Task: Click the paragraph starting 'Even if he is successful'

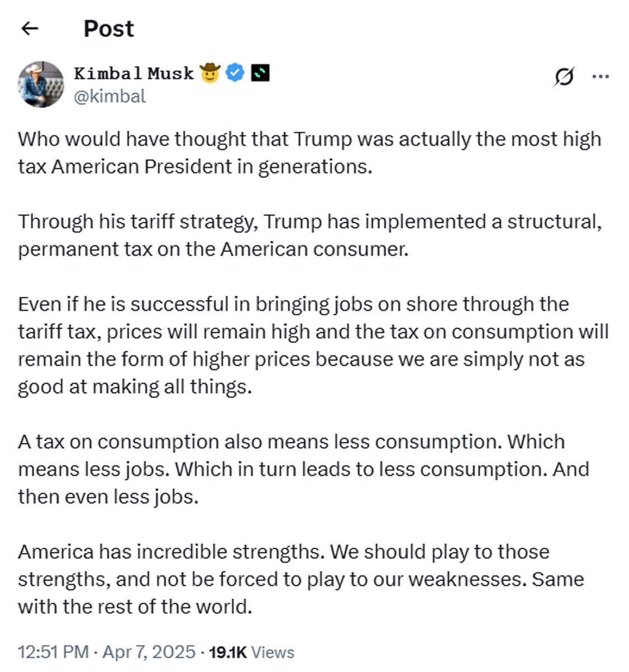Action: (x=313, y=346)
